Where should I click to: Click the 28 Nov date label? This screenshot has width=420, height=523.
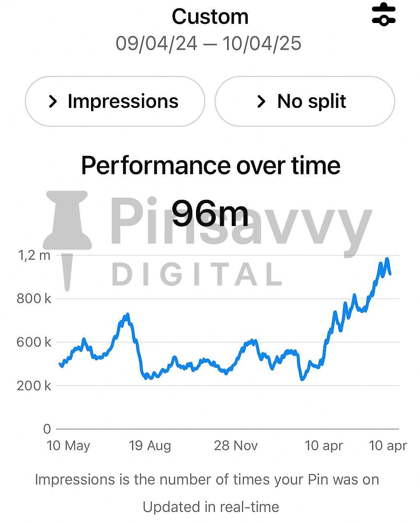[236, 445]
